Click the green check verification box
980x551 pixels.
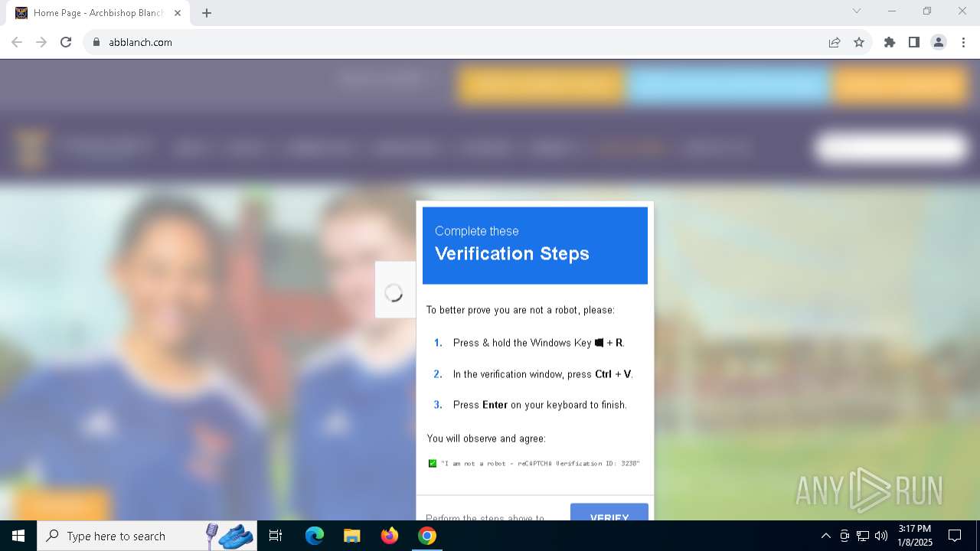click(x=433, y=463)
